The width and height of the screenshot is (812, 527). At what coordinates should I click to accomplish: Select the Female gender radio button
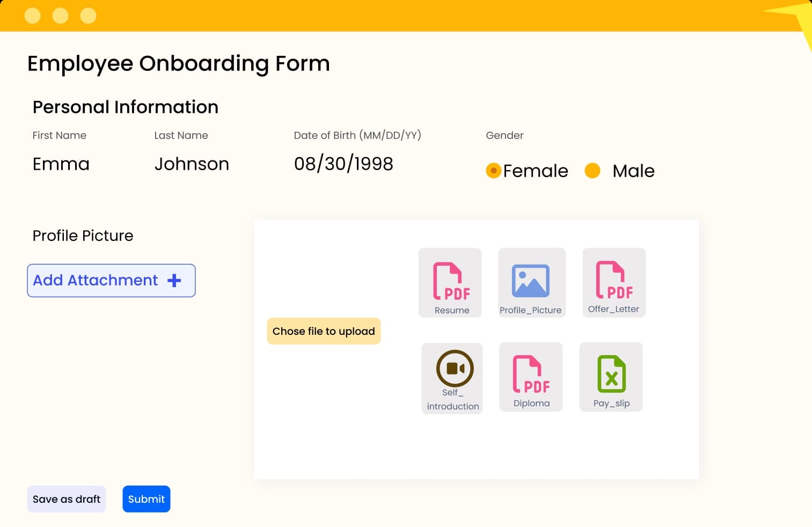pyautogui.click(x=493, y=171)
